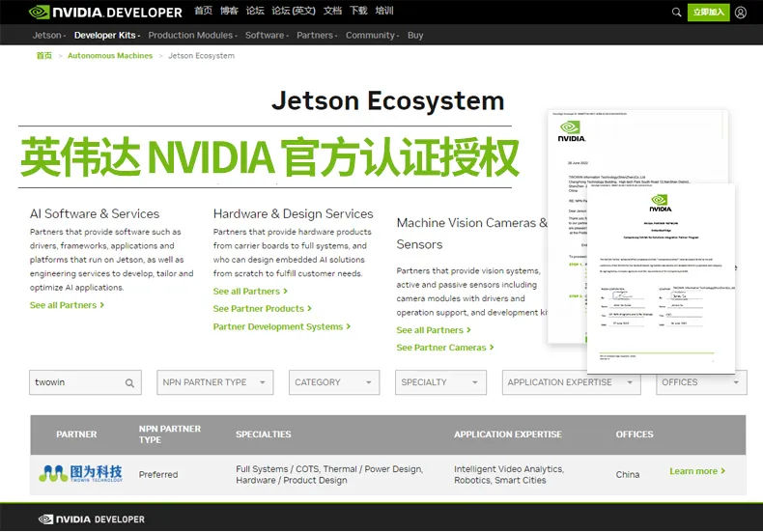
Task: Click the 立即加入 join button
Action: 709,13
